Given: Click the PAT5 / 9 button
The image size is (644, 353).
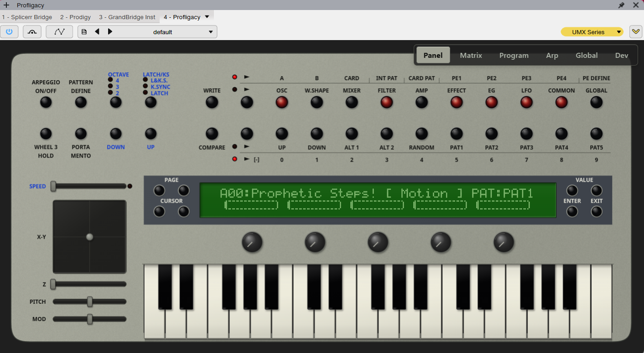Looking at the screenshot, I should point(597,134).
